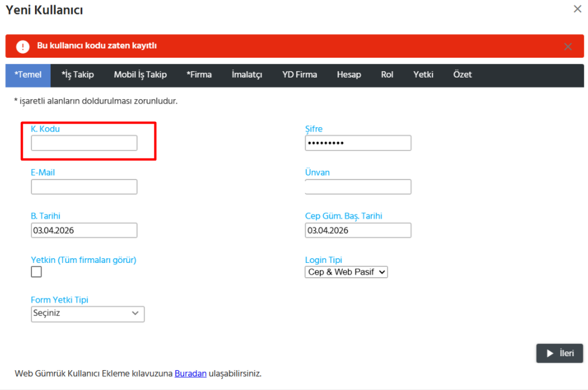Open the Mobil İş Takip tab

[140, 75]
